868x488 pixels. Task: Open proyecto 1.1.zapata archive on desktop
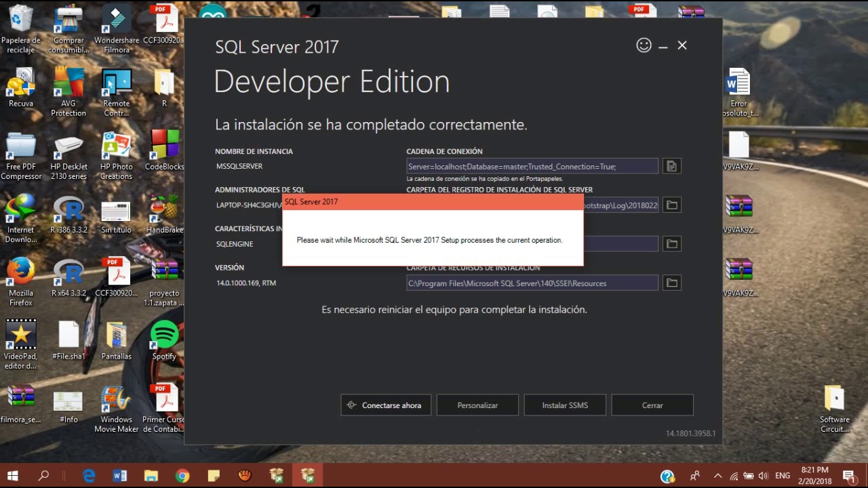pos(164,282)
